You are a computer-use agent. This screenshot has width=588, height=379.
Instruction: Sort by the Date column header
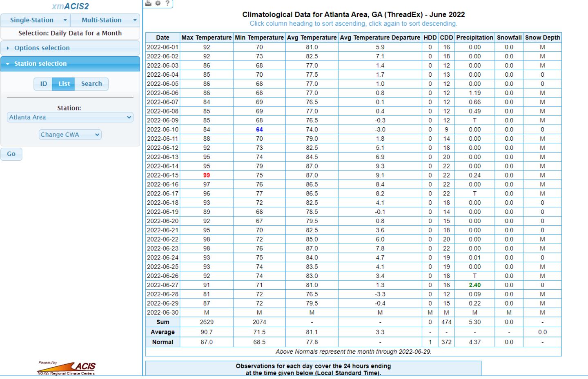163,38
